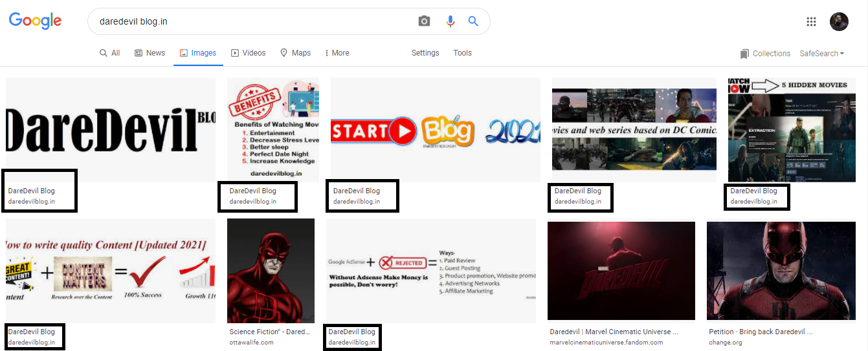
Task: Open the Benefits of Watching Movies image
Action: coord(273,129)
